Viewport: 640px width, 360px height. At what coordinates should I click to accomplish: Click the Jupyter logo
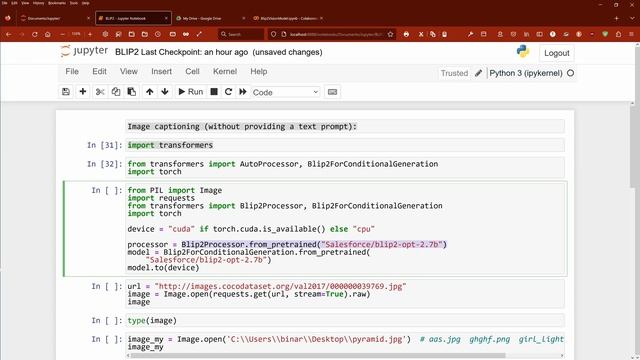[84, 51]
